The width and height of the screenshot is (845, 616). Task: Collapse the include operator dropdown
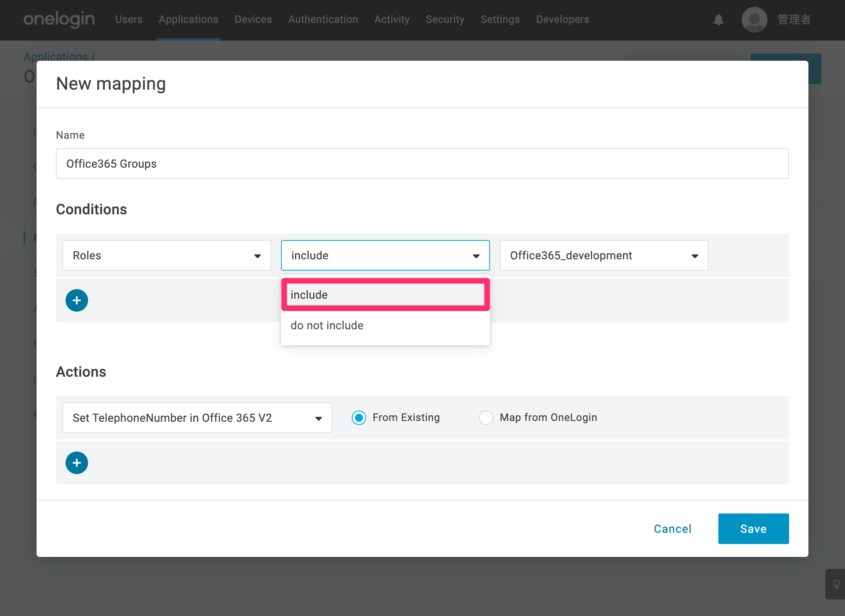coord(386,255)
